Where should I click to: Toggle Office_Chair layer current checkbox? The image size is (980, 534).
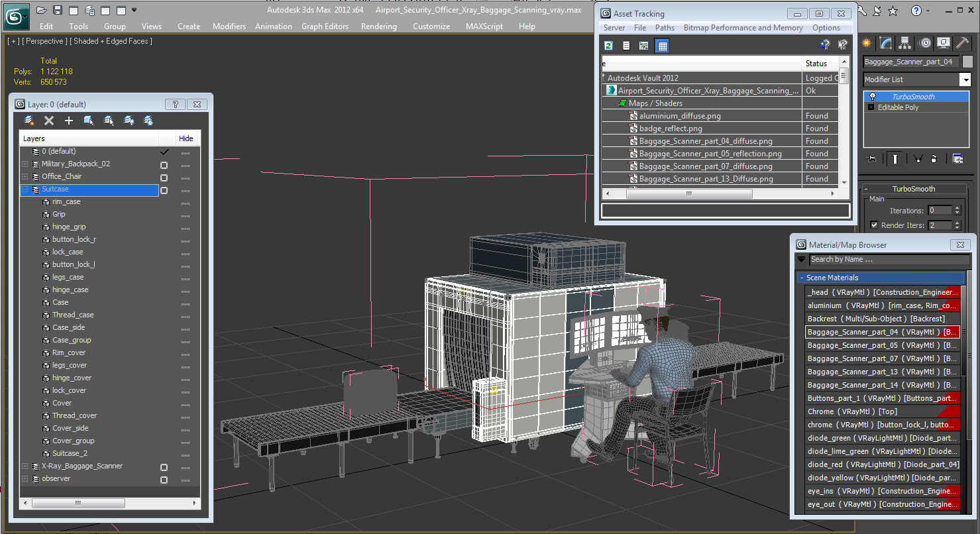pos(164,178)
